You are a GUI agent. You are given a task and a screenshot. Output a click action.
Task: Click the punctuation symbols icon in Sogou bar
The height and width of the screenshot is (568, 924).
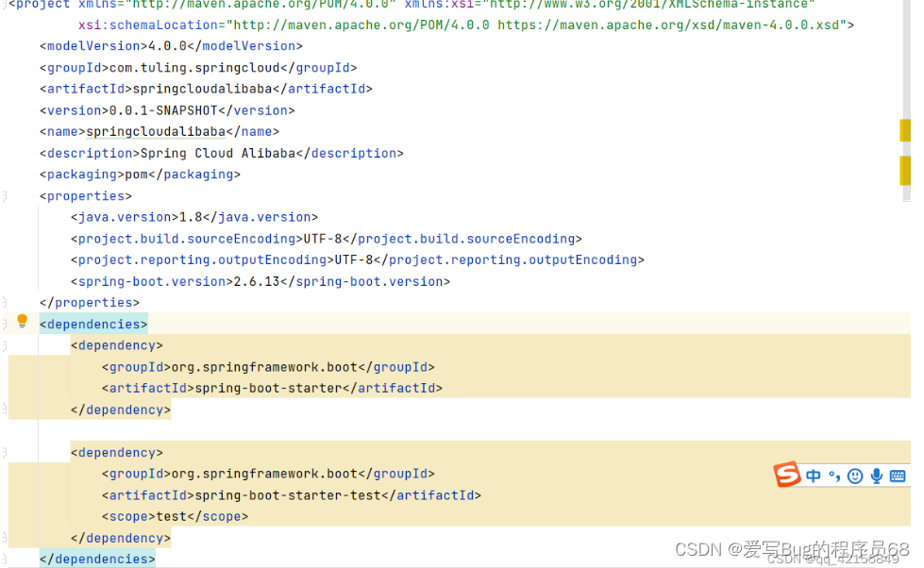coord(834,475)
